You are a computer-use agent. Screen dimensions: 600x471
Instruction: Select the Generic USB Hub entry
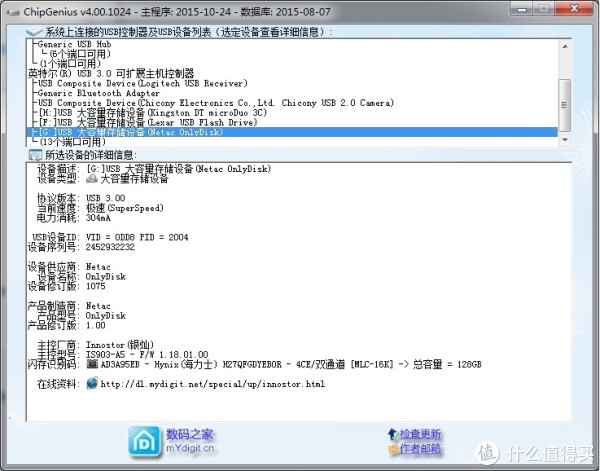(x=74, y=44)
